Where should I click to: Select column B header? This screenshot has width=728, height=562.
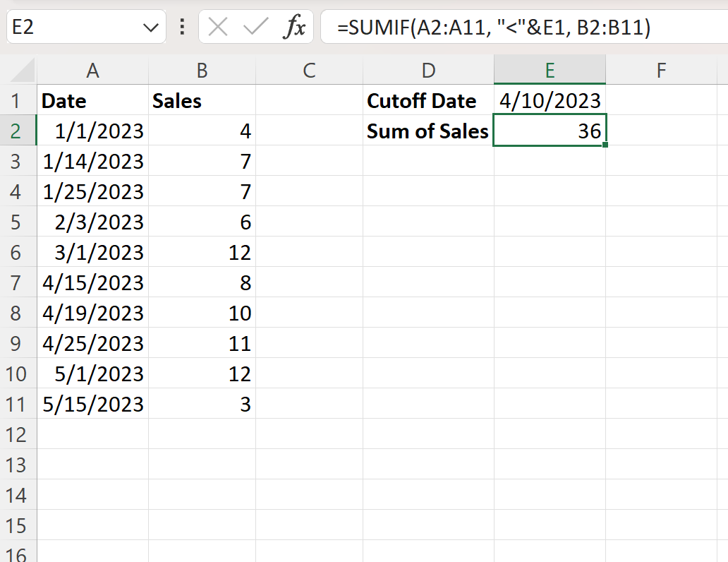click(202, 70)
